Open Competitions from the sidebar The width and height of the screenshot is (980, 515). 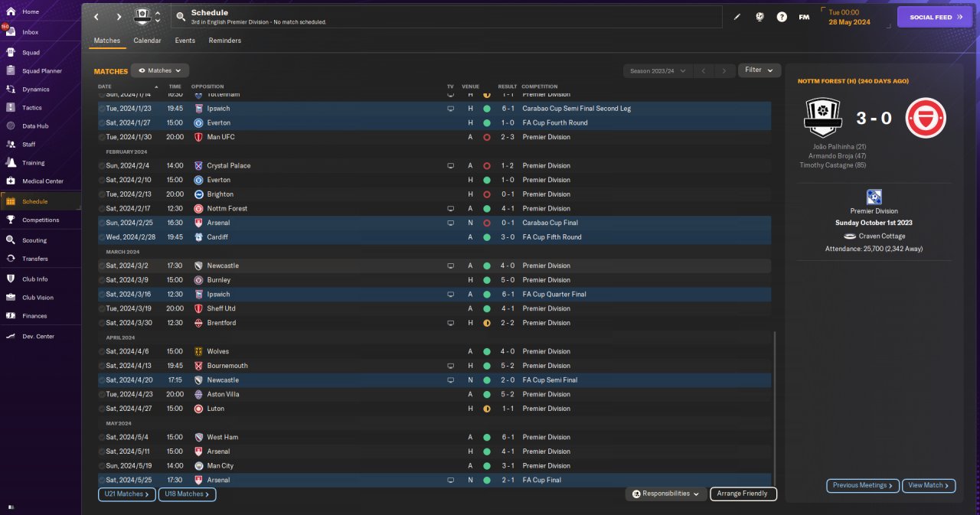click(x=40, y=220)
